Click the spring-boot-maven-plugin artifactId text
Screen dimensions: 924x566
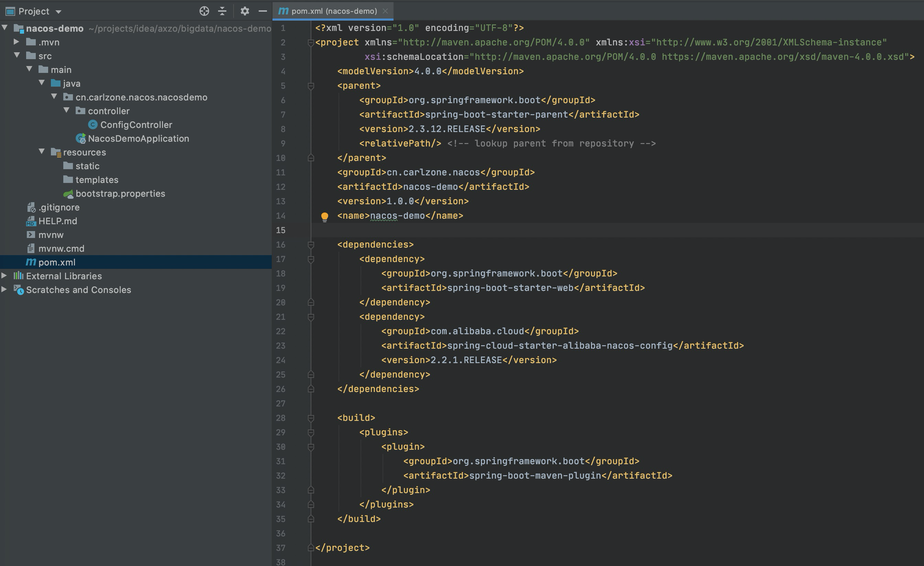click(535, 476)
